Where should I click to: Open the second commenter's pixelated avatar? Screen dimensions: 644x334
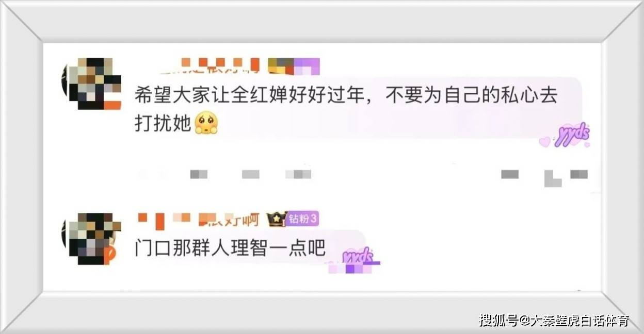[91, 238]
